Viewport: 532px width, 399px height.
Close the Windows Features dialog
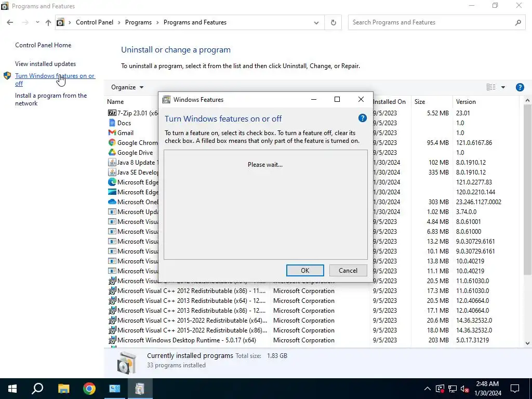click(x=361, y=99)
